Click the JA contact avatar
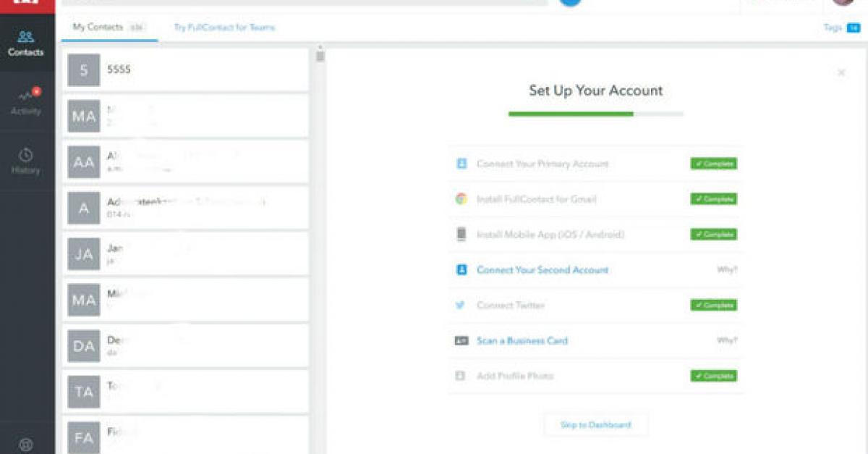The width and height of the screenshot is (868, 454). [84, 254]
